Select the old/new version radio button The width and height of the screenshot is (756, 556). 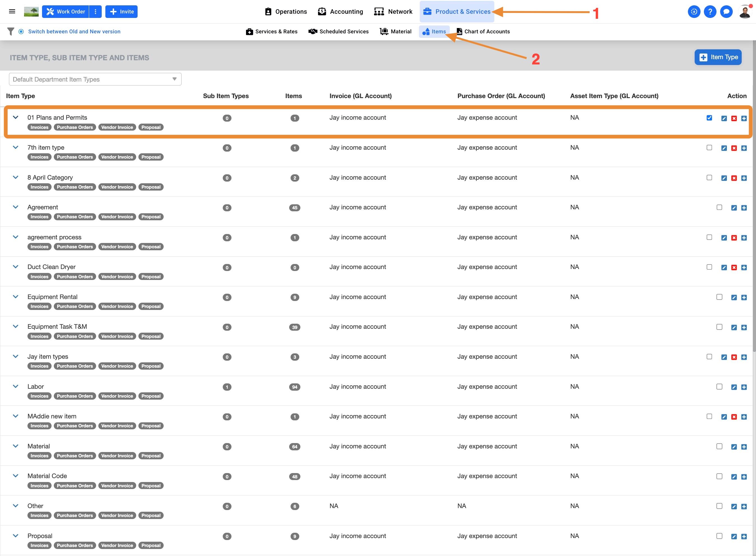pos(21,32)
